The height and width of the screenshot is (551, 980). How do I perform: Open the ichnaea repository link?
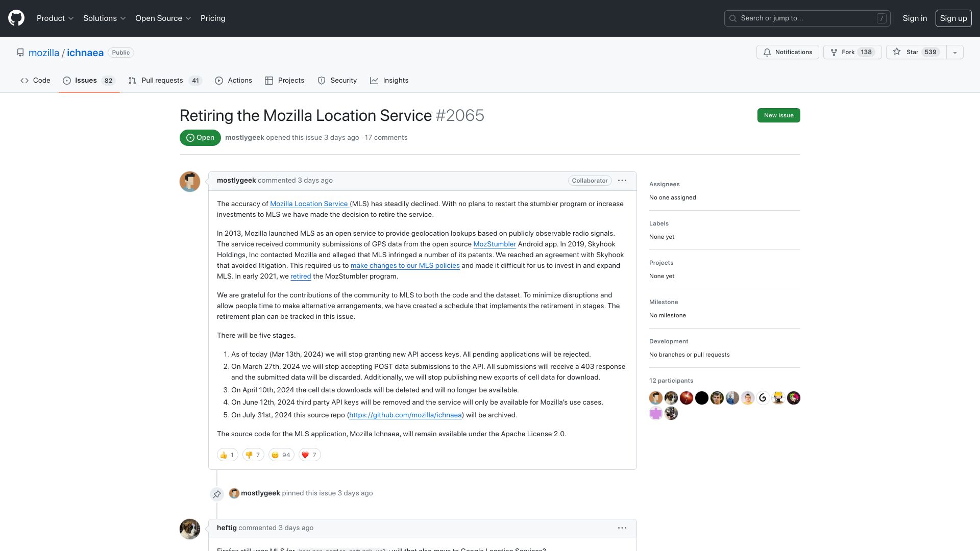click(x=85, y=53)
